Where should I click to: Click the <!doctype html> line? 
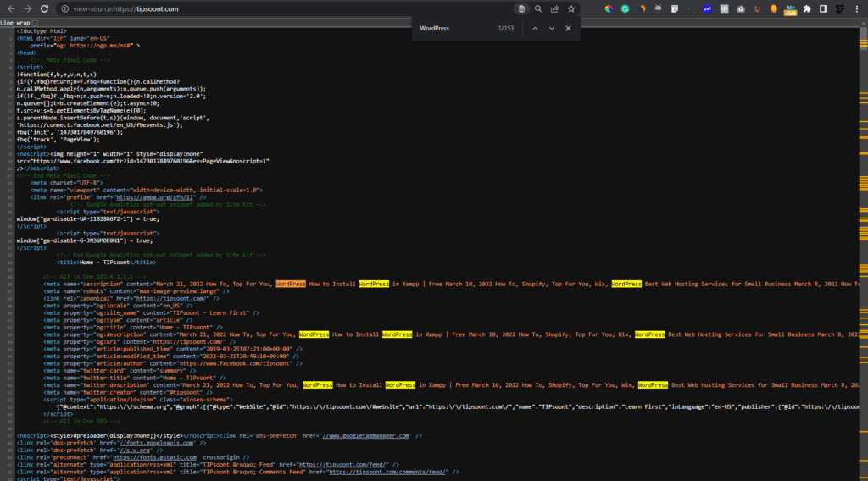point(42,31)
